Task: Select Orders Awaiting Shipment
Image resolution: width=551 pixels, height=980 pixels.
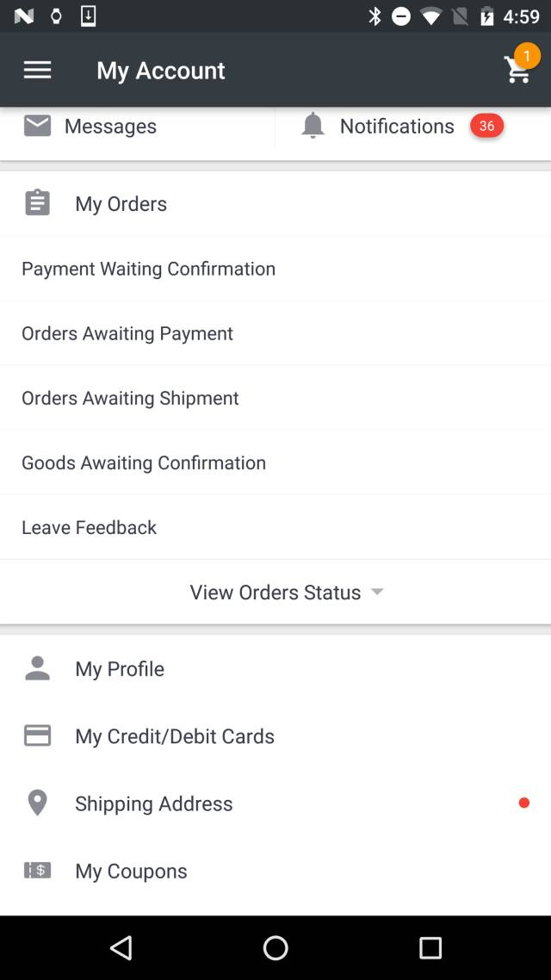Action: 130,398
